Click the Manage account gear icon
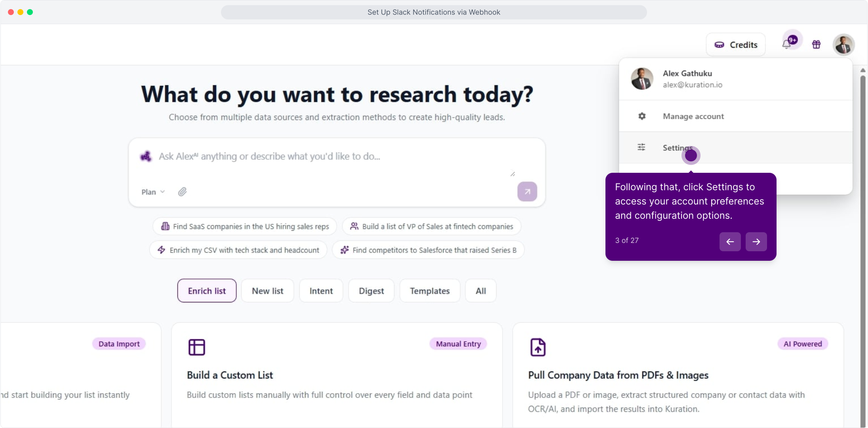 [x=642, y=116]
